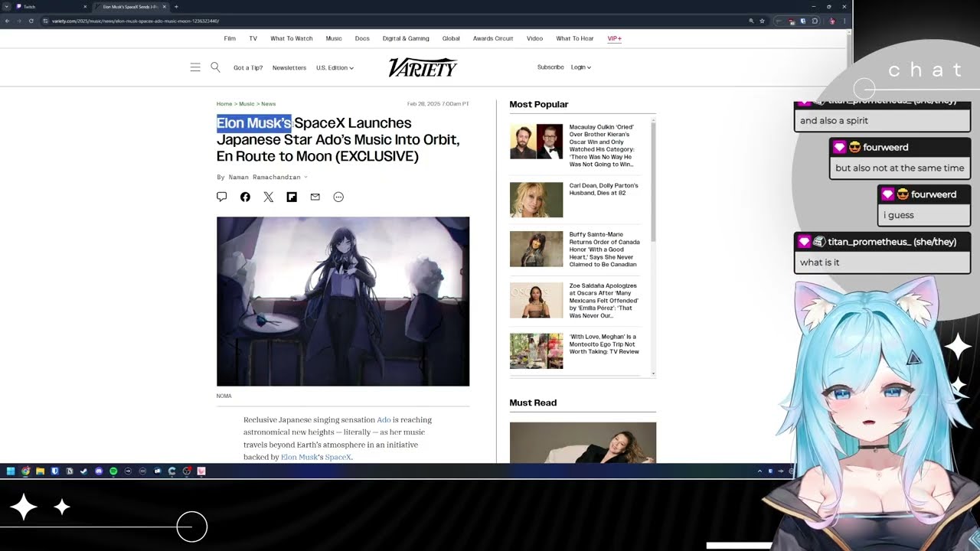Click News in the breadcrumb
Screen dimensions: 980x551
point(268,104)
